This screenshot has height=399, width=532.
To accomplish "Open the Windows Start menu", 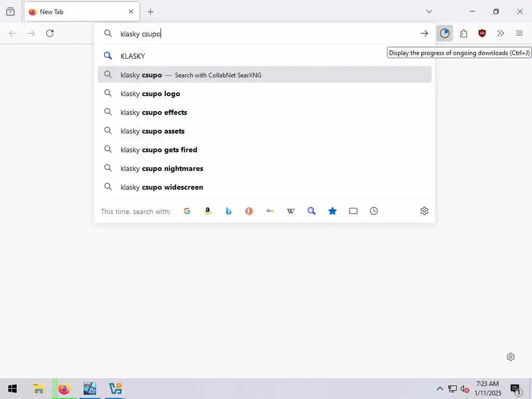I will [12, 389].
